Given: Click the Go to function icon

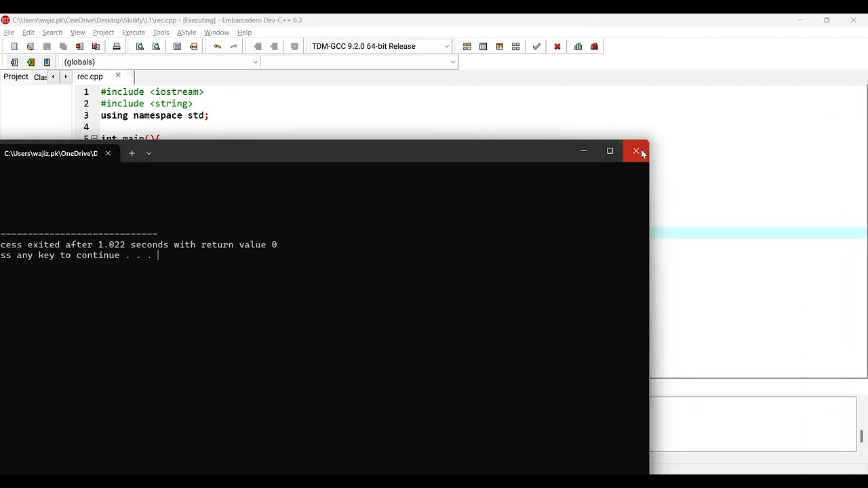Looking at the screenshot, I should (x=177, y=46).
